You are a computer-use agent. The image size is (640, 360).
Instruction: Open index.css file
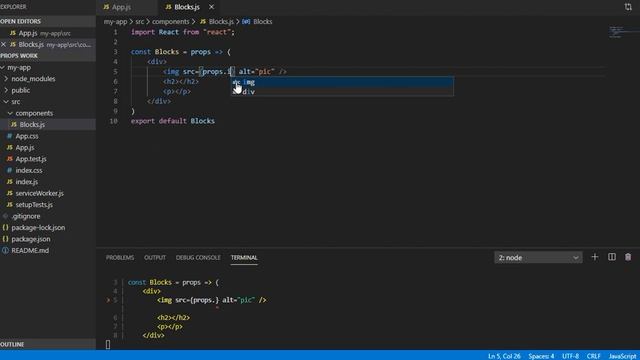pyautogui.click(x=48, y=170)
